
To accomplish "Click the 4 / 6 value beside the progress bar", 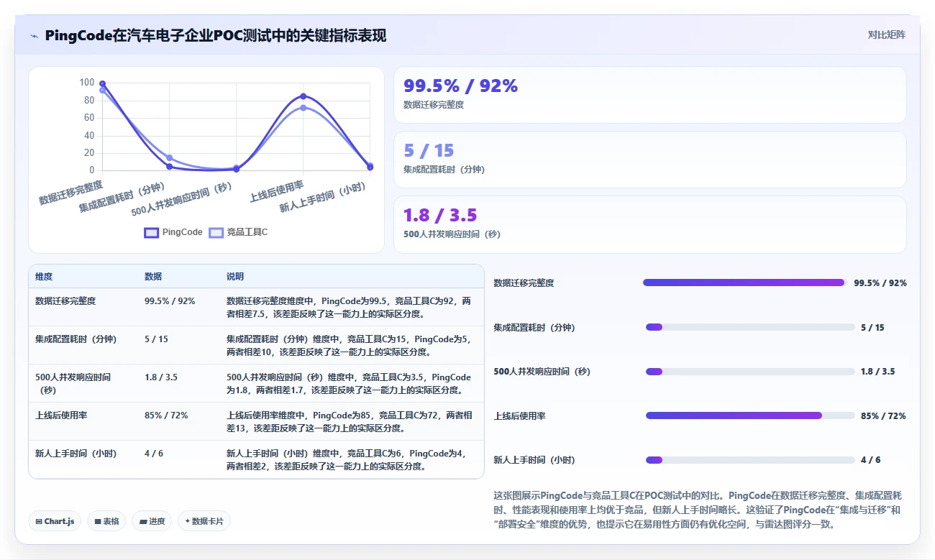I will pyautogui.click(x=871, y=460).
